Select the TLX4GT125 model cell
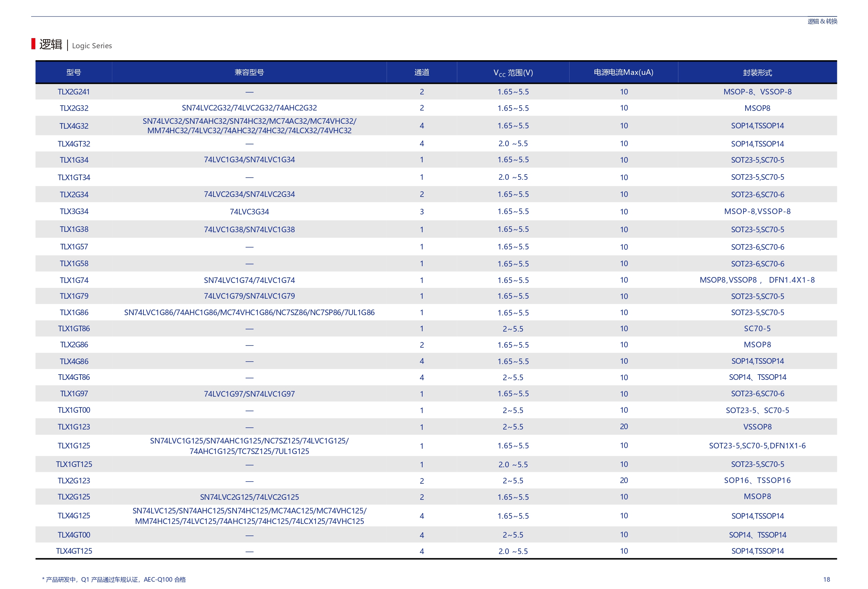 click(73, 551)
